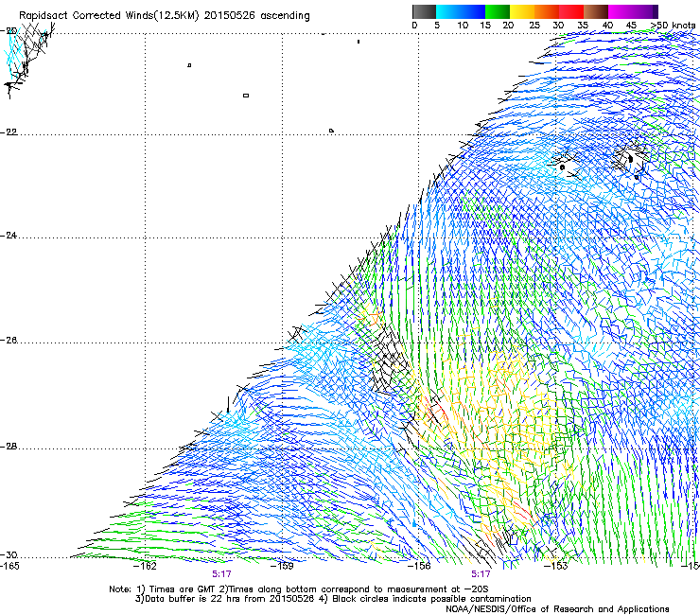Click the '40' label under the color bar
Image resolution: width=700 pixels, height=615 pixels.
point(607,25)
